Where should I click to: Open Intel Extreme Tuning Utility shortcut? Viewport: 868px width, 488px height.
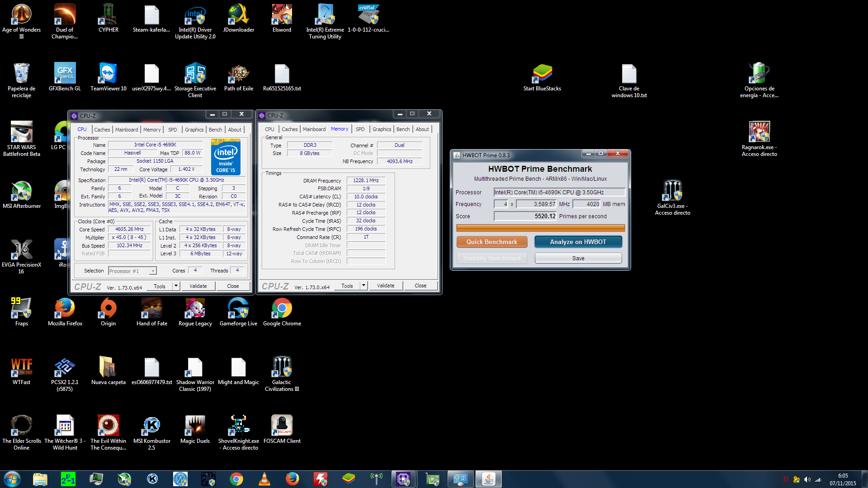[325, 21]
